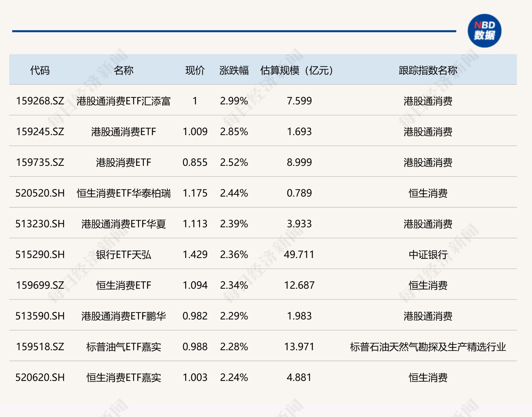The width and height of the screenshot is (532, 417).
Task: Click the 8.999 scale value
Action: click(299, 162)
